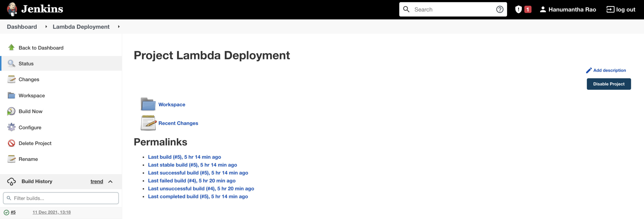644x219 pixels.
Task: Open search help question mark icon
Action: (500, 10)
